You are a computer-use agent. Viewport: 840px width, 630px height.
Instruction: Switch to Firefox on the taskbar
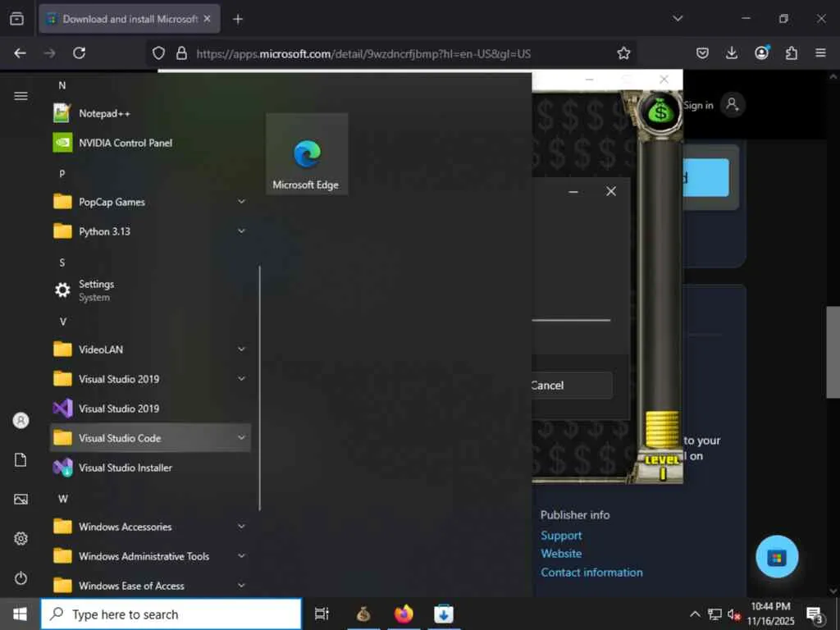click(404, 614)
